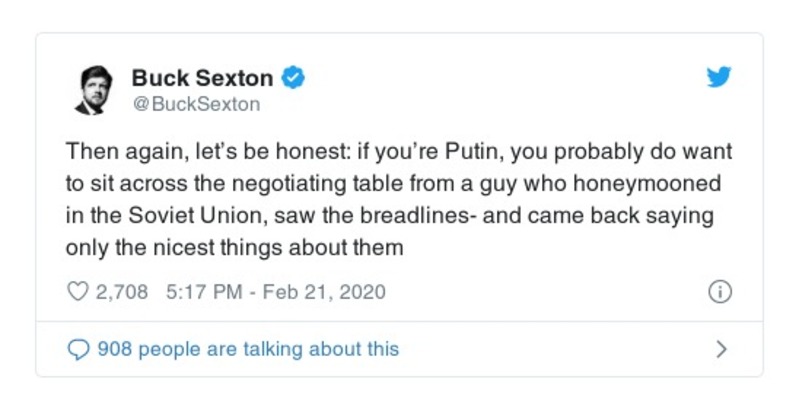This screenshot has height=414, width=799.
Task: Click the blue speech bubble reply icon
Action: pyautogui.click(x=78, y=349)
